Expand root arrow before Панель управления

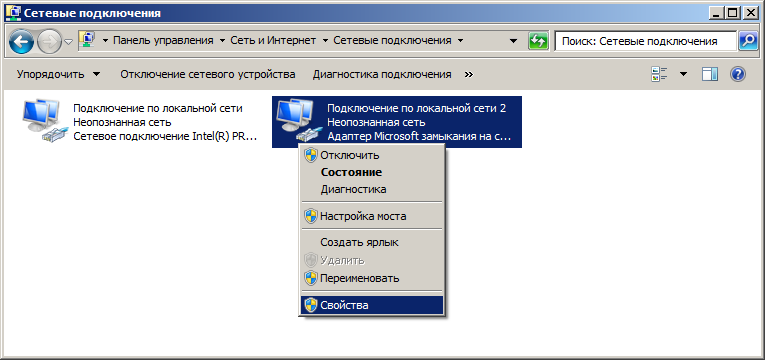tap(105, 41)
